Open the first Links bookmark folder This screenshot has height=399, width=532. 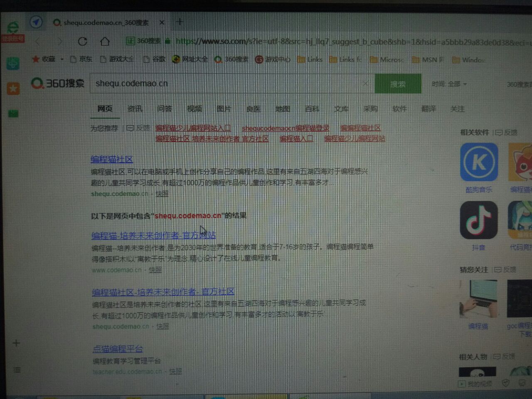click(310, 59)
